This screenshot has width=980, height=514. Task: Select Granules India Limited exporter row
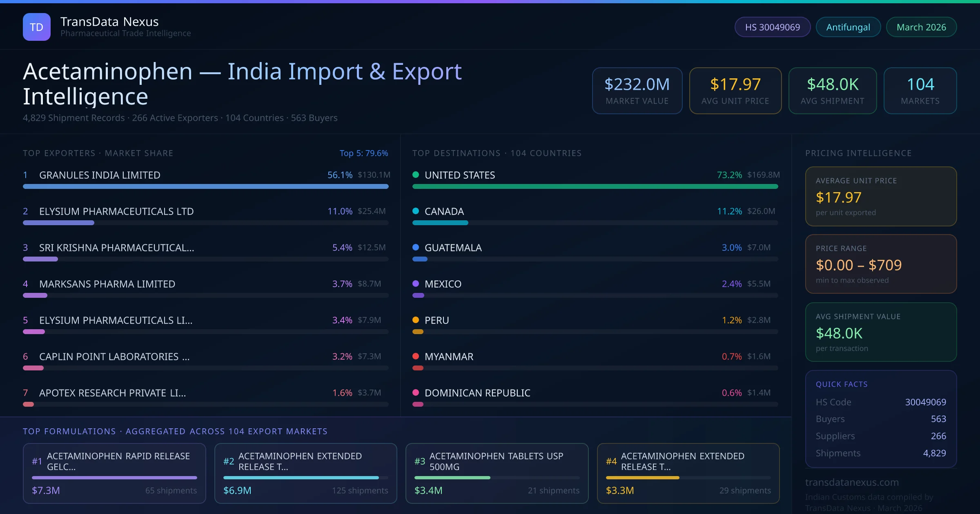coord(100,175)
